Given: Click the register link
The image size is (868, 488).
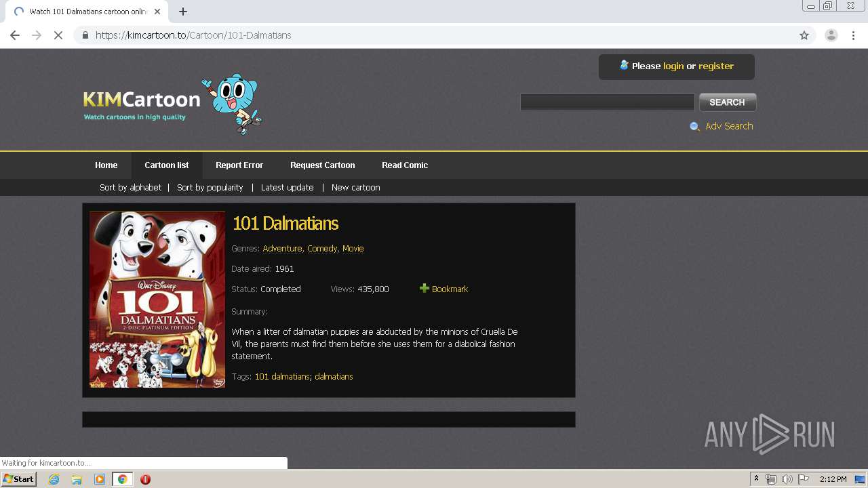Looking at the screenshot, I should click(x=716, y=66).
